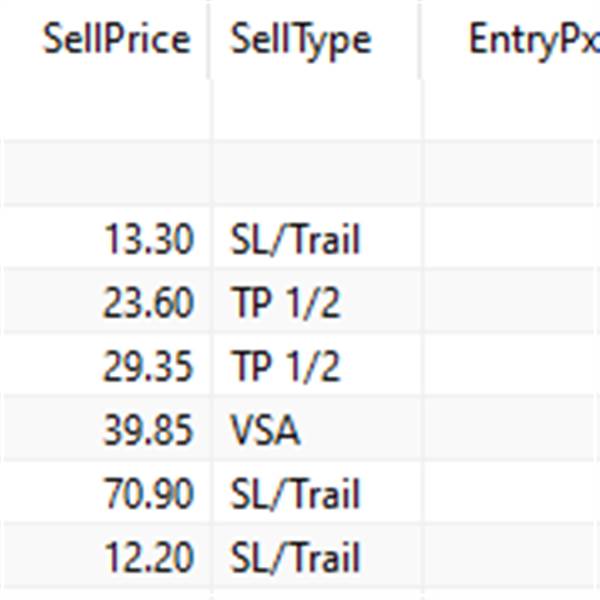This screenshot has width=600, height=600.
Task: Select the 12.20 SellPrice cell
Action: pos(147,559)
